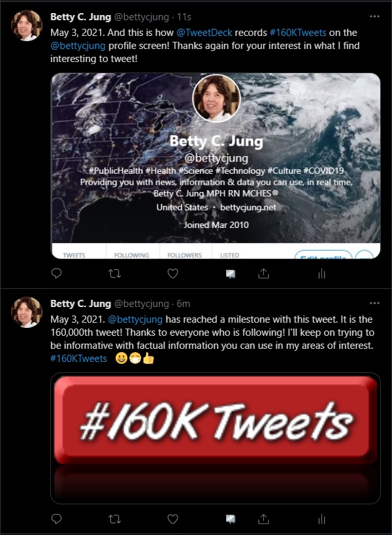Viewport: 392px width, 535px height.
Task: Reply to the 11s TweetDeck tweet
Action: (57, 274)
